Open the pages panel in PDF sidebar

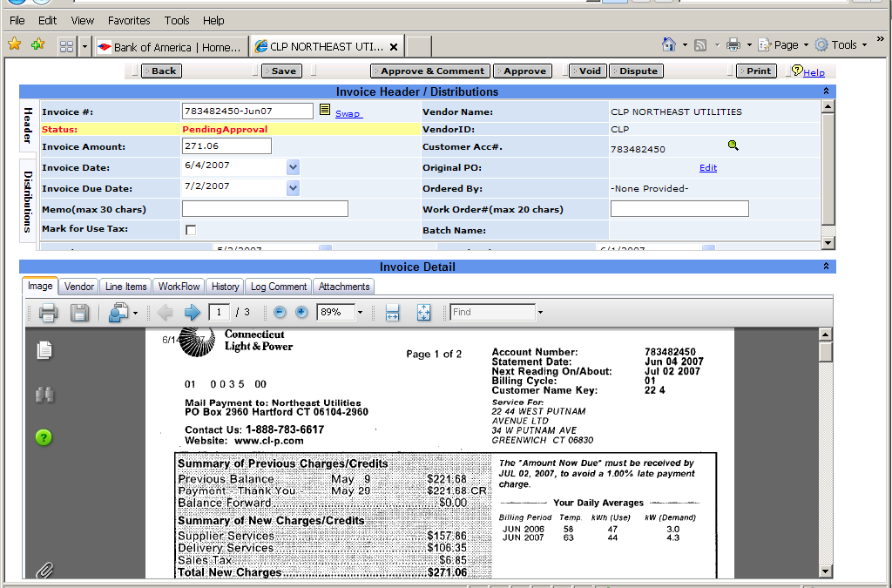pyautogui.click(x=44, y=350)
